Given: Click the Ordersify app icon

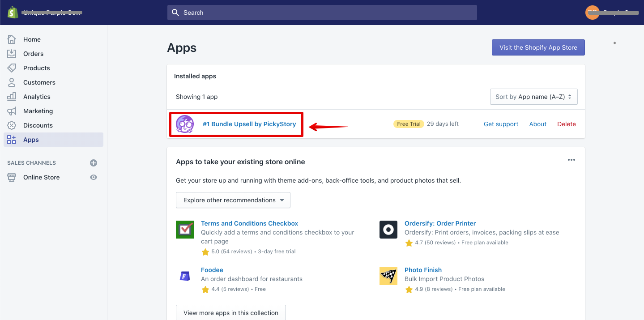Looking at the screenshot, I should (x=388, y=230).
